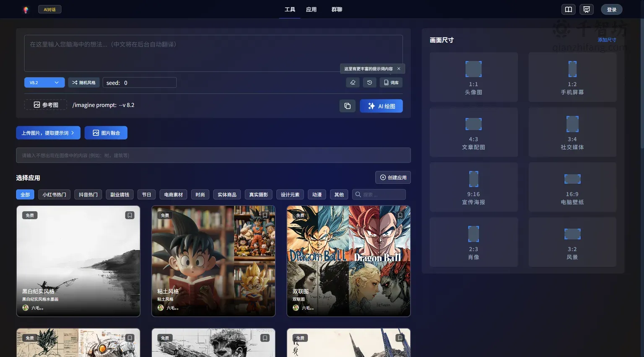Open prompt history clock icon
Screen dimensions: 644x357
369,83
